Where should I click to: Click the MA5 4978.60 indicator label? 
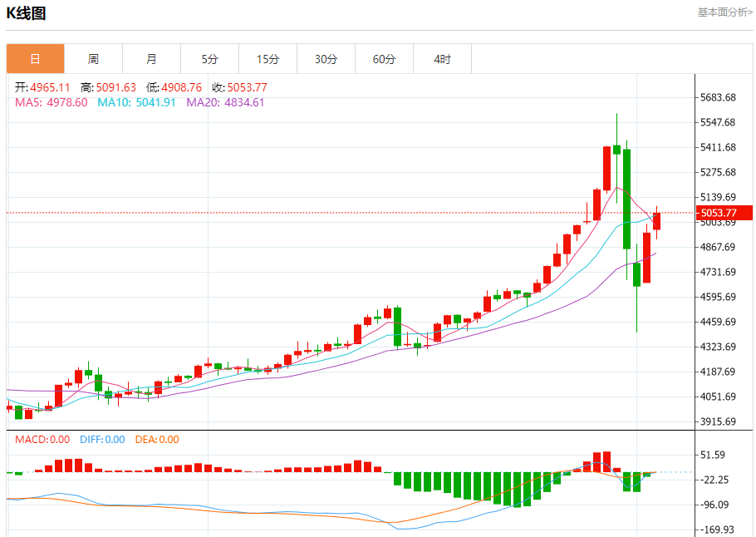tap(51, 102)
